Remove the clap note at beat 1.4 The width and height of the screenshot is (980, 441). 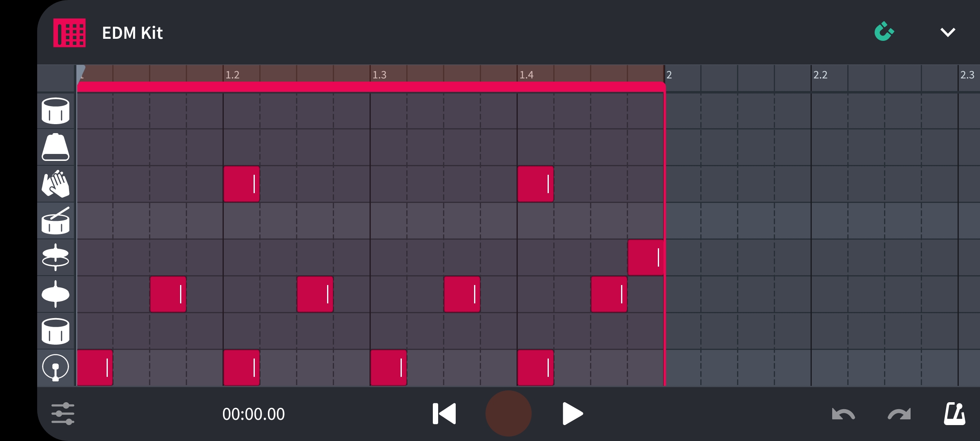[535, 184]
